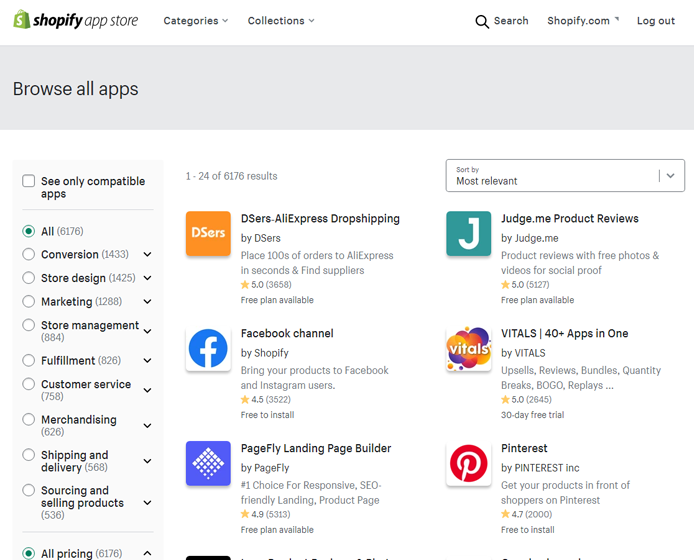Go to Shopify.com link
Image resolution: width=694 pixels, height=560 pixels.
point(583,21)
